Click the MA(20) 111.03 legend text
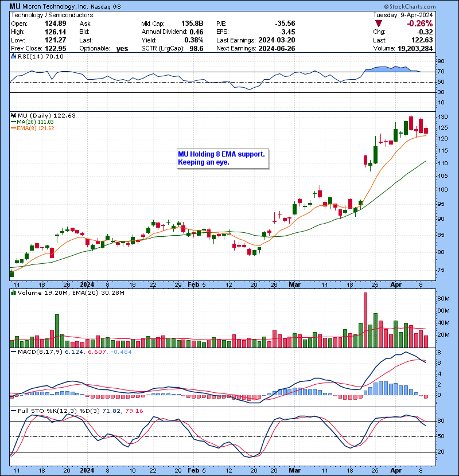 coord(35,122)
